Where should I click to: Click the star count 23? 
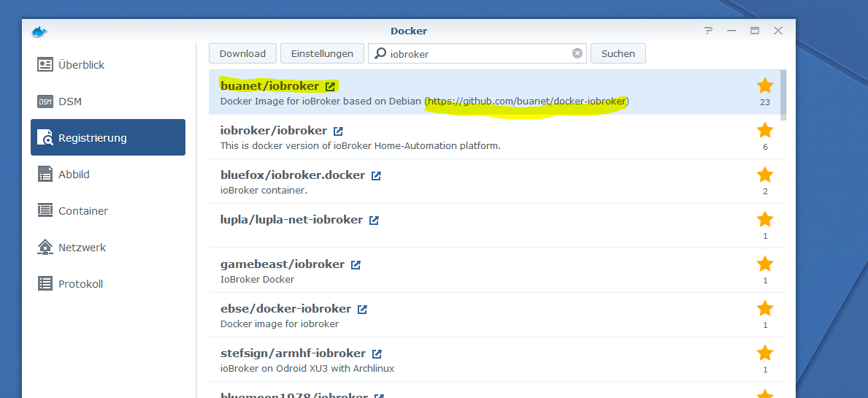765,102
